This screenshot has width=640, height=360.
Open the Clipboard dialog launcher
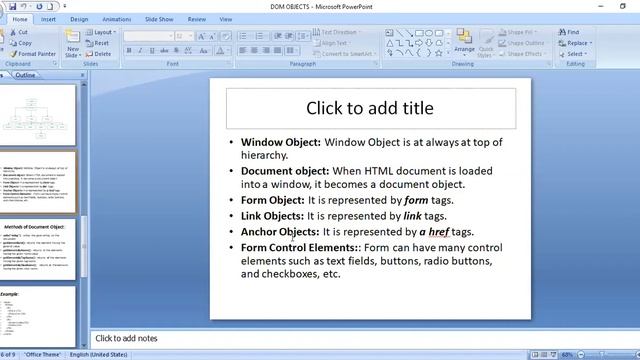(x=55, y=64)
